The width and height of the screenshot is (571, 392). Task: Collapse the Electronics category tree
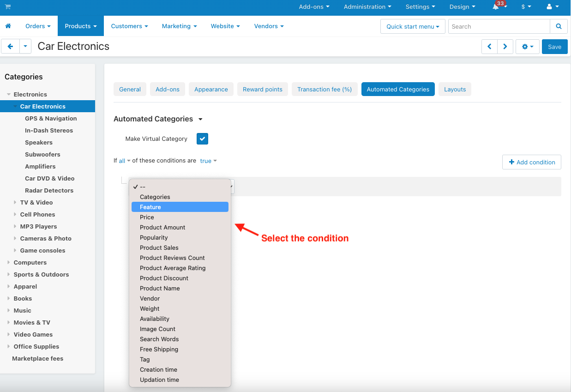9,94
